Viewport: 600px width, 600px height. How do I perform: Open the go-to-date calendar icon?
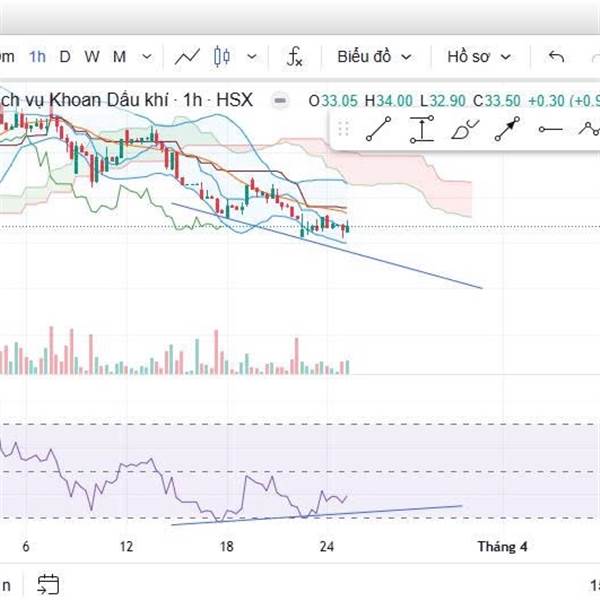[x=48, y=583]
